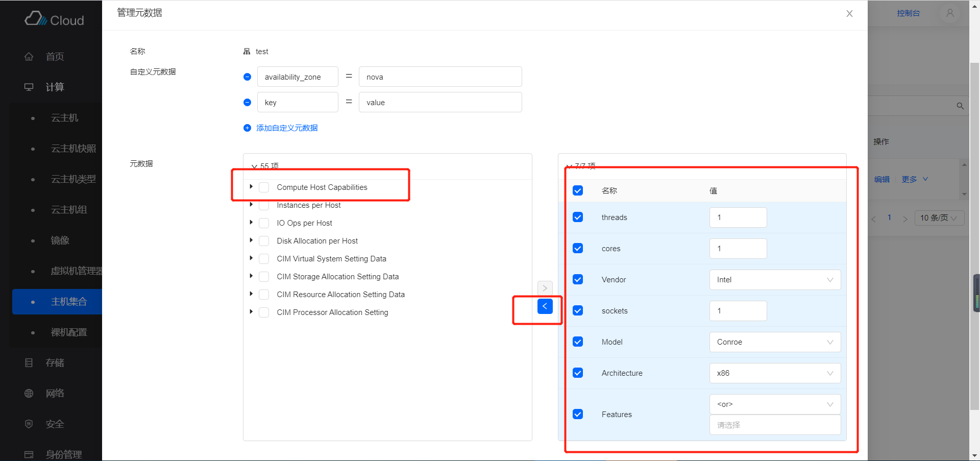Viewport: 980px width, 461px height.
Task: Toggle the select-all checkbox beside 名称
Action: (578, 191)
